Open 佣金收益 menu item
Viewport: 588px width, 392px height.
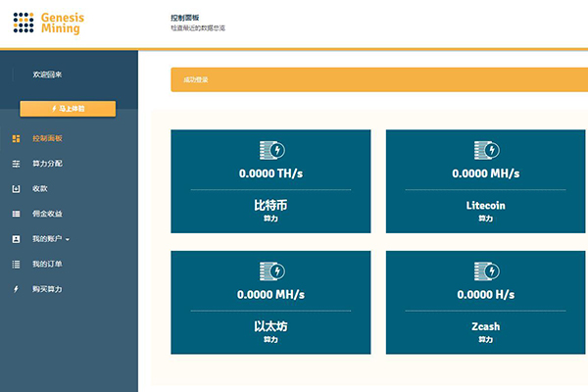(x=47, y=214)
